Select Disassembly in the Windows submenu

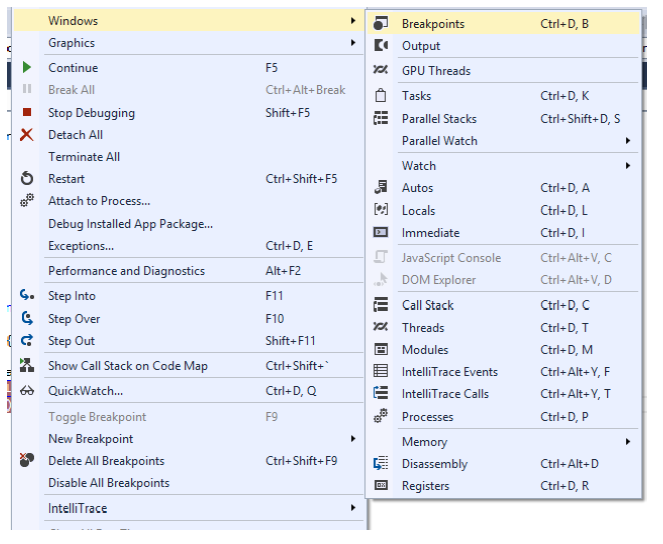[434, 464]
